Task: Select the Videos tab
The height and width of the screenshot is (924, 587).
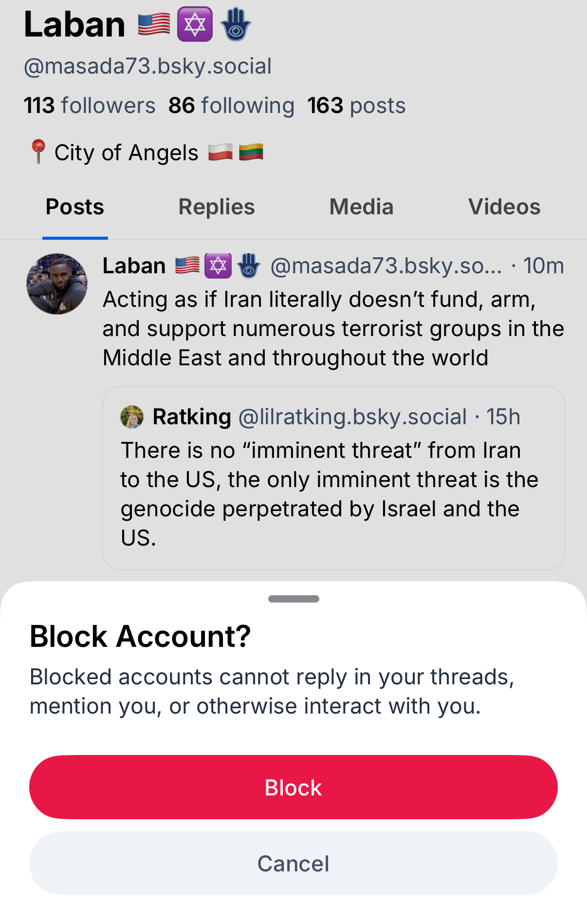Action: (x=504, y=207)
